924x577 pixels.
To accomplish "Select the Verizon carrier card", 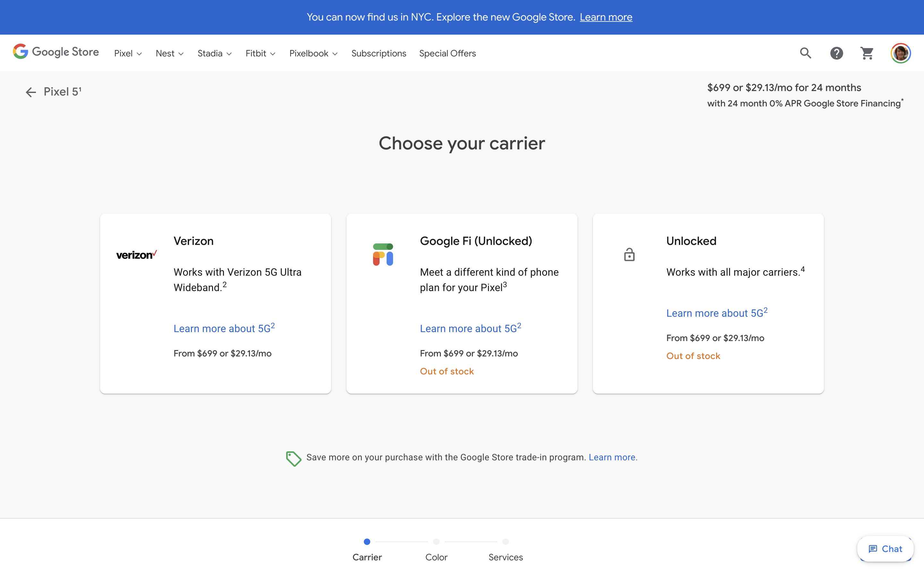I will 215,303.
